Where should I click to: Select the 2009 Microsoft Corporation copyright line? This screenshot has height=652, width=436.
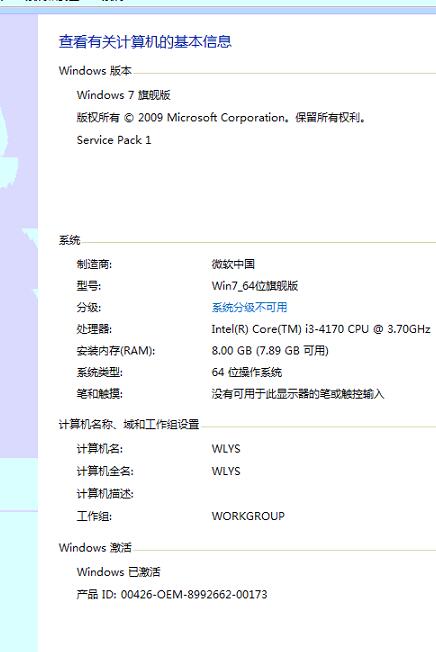point(221,118)
